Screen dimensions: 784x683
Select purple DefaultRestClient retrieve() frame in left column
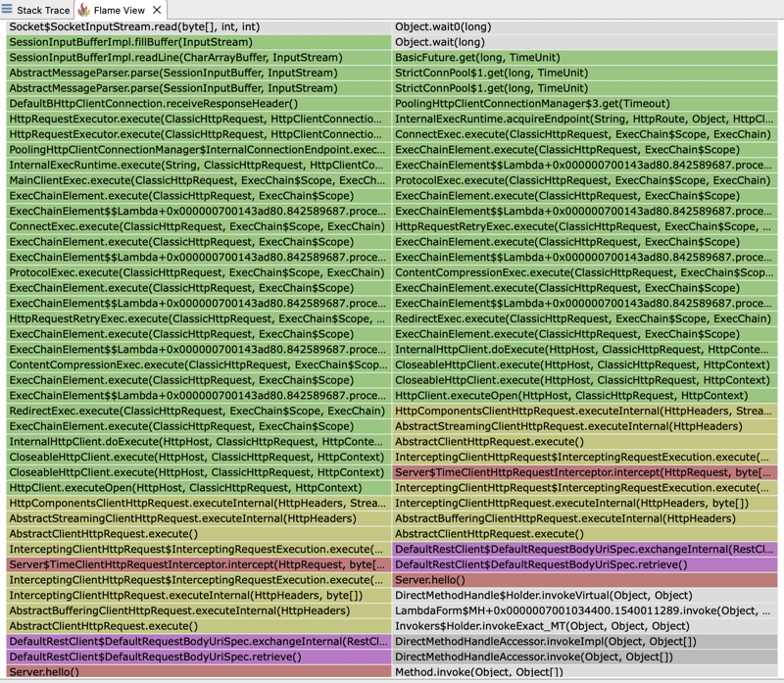click(199, 657)
